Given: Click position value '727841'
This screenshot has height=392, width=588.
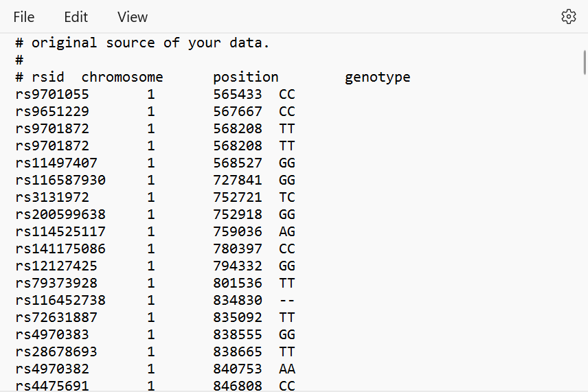Looking at the screenshot, I should pyautogui.click(x=238, y=181).
